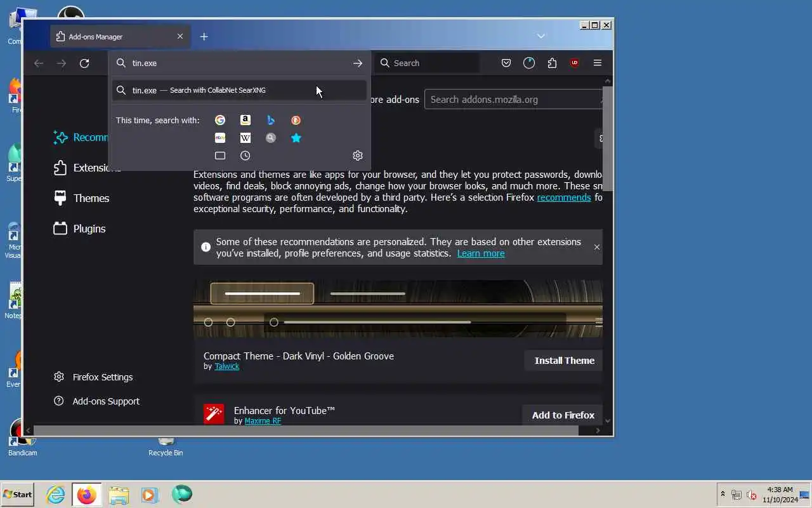Click the Dark Vinyl theme preview image
Image resolution: width=812 pixels, height=508 pixels.
(x=398, y=309)
